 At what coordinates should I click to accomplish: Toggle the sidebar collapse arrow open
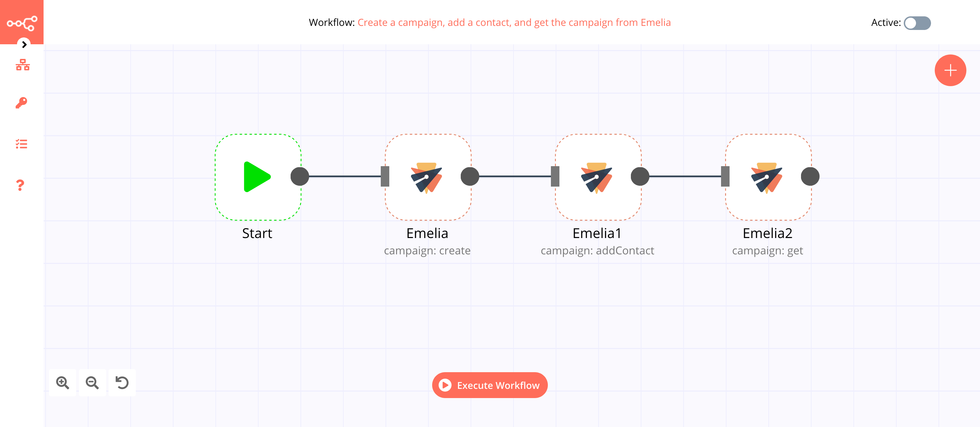(23, 44)
